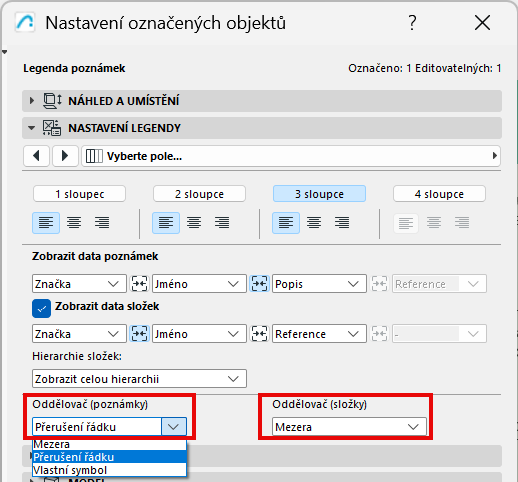Go to previous page with left arrow

pos(37,156)
